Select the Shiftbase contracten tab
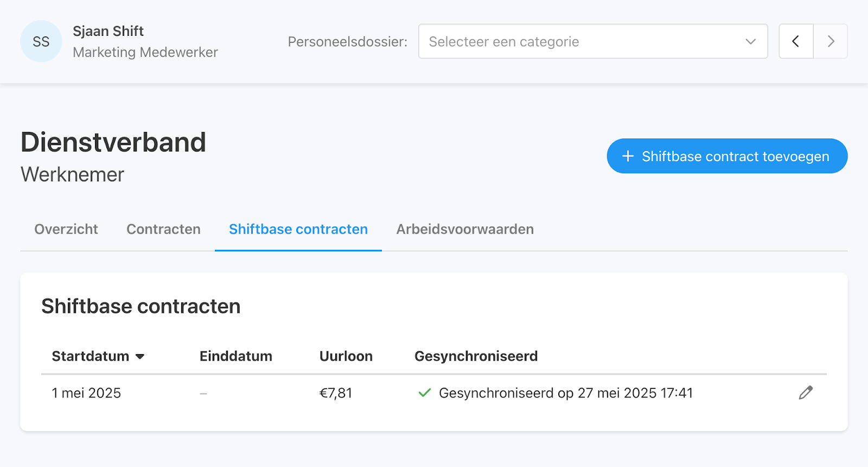The image size is (868, 467). click(298, 229)
